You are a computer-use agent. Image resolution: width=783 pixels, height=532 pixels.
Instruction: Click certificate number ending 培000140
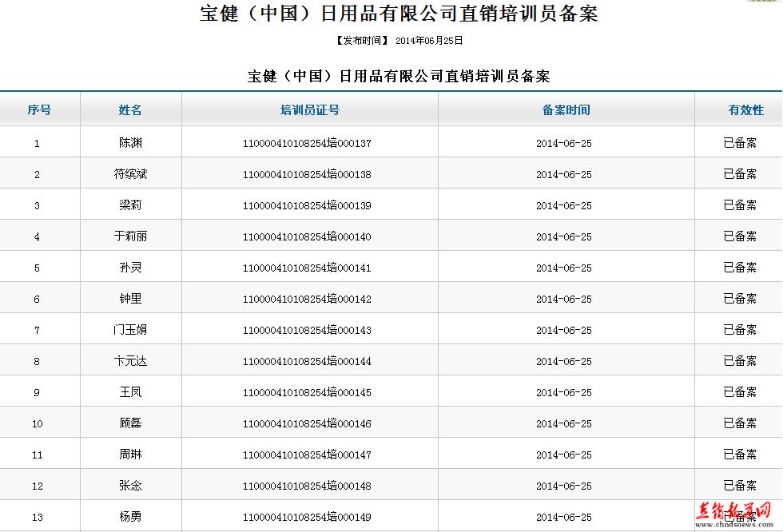tap(307, 236)
